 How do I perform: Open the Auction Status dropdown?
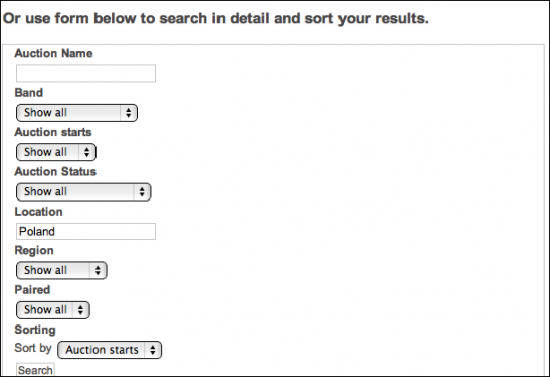pyautogui.click(x=83, y=192)
